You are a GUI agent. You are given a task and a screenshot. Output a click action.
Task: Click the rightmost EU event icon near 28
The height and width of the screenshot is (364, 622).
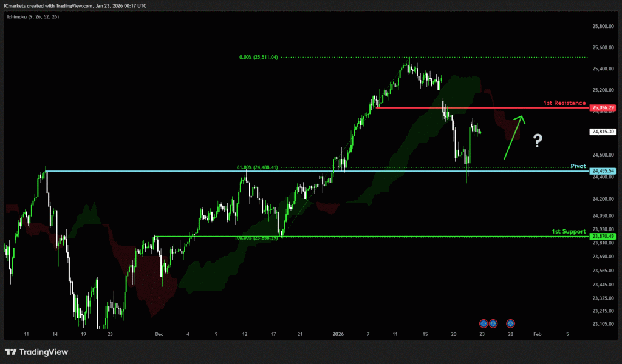(x=511, y=323)
